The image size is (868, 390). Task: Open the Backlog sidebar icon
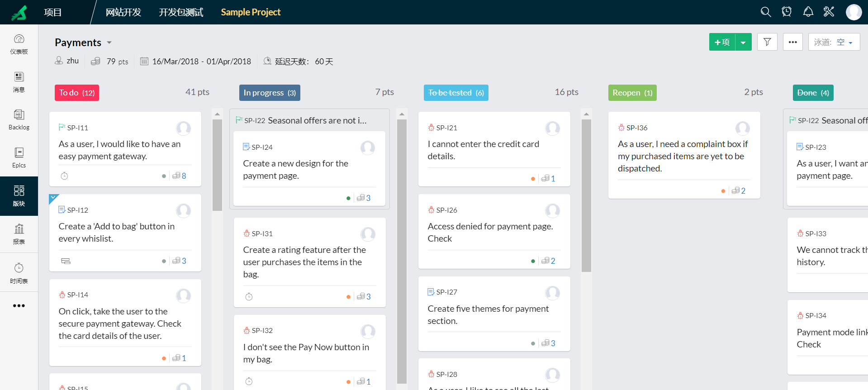(x=19, y=119)
